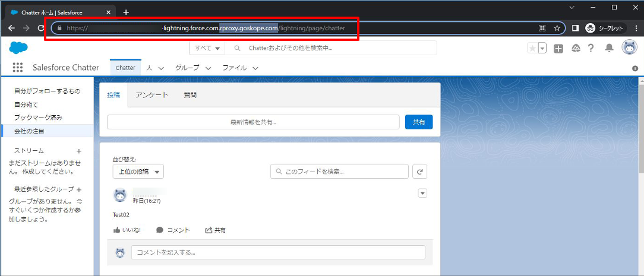644x276 pixels.
Task: Open the 人 nav tab
Action: 150,68
